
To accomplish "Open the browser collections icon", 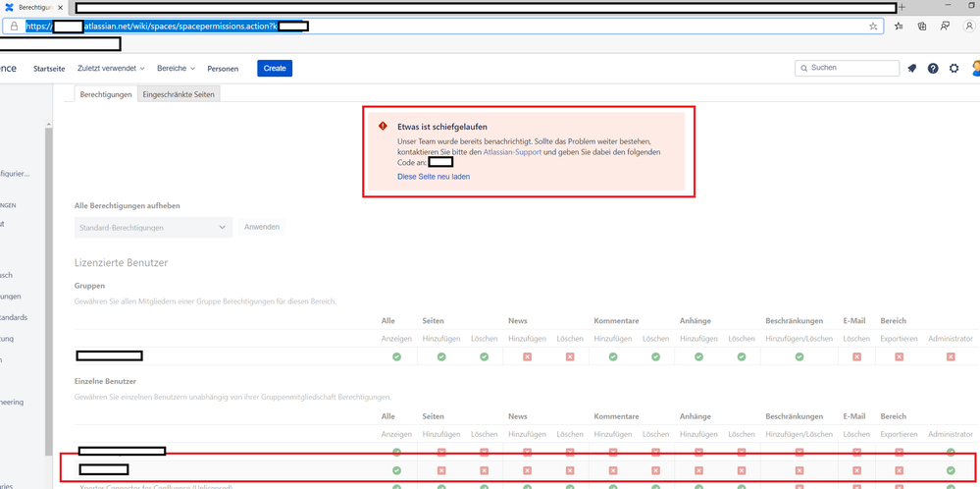I will [922, 27].
